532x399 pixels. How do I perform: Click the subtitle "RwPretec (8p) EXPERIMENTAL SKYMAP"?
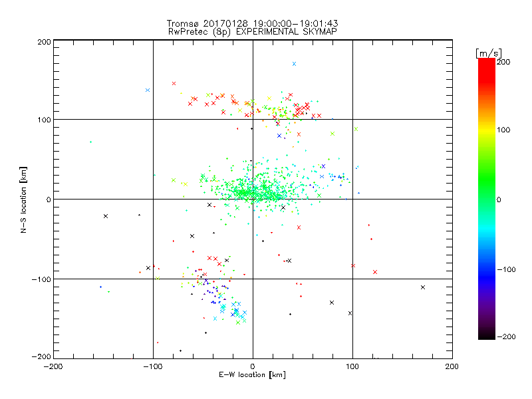tap(253, 32)
